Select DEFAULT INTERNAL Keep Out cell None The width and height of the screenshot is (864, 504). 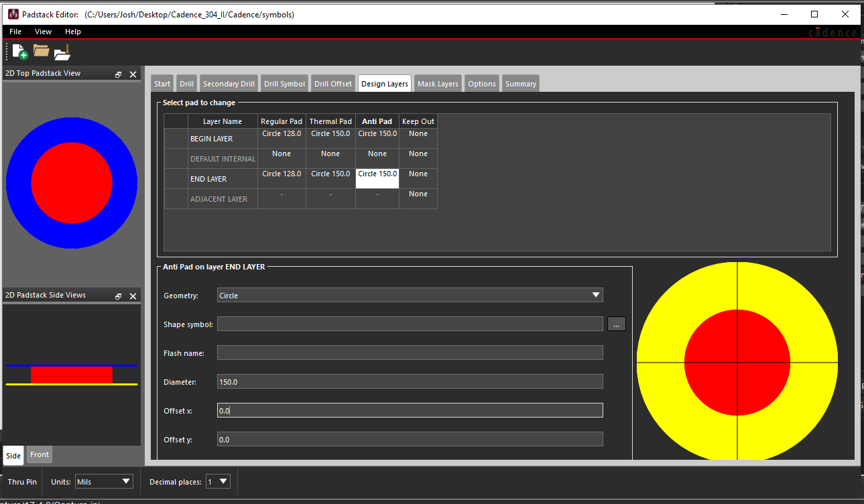[418, 159]
